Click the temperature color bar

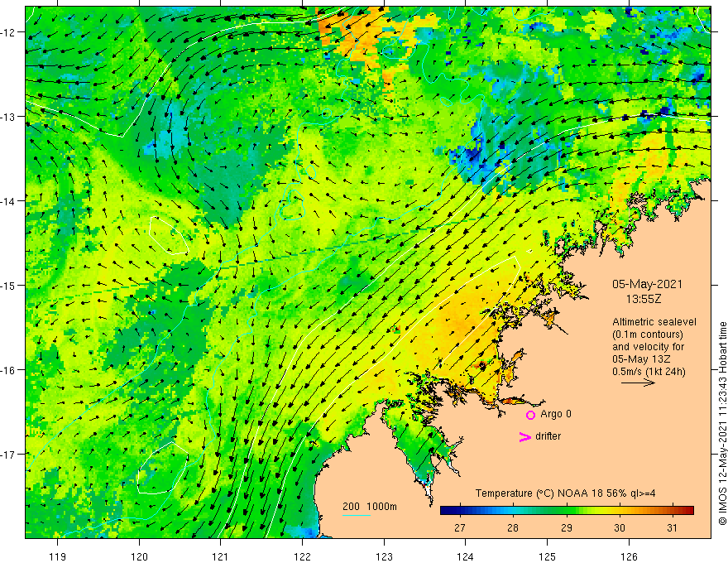coord(567,511)
